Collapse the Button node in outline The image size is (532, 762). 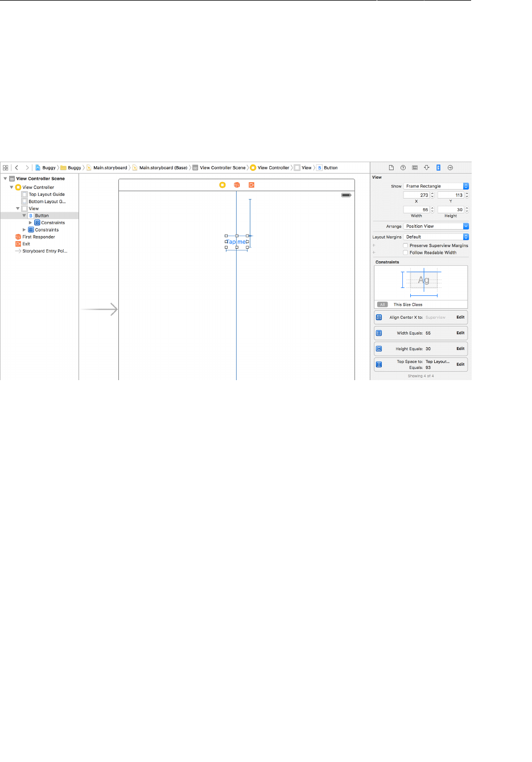pyautogui.click(x=24, y=216)
